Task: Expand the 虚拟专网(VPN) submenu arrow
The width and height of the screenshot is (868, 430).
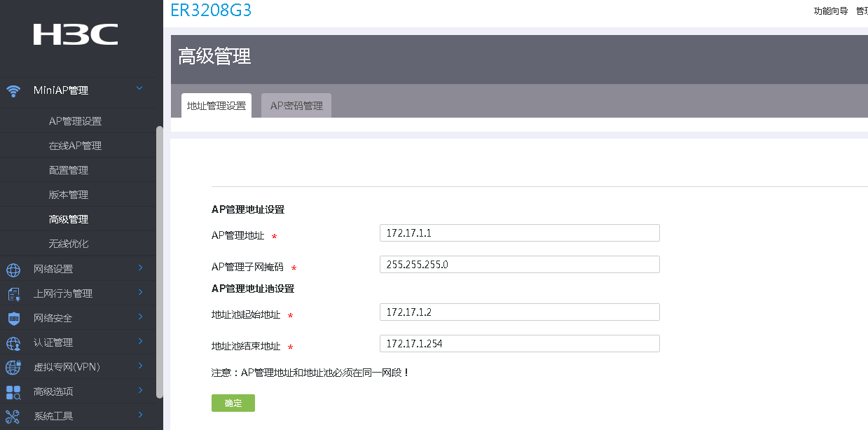Action: (x=140, y=366)
